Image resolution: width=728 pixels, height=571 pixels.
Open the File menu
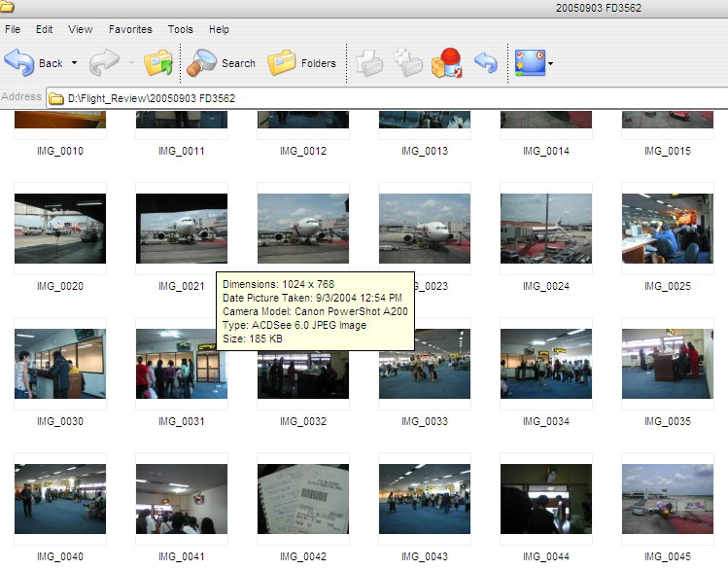[x=13, y=29]
